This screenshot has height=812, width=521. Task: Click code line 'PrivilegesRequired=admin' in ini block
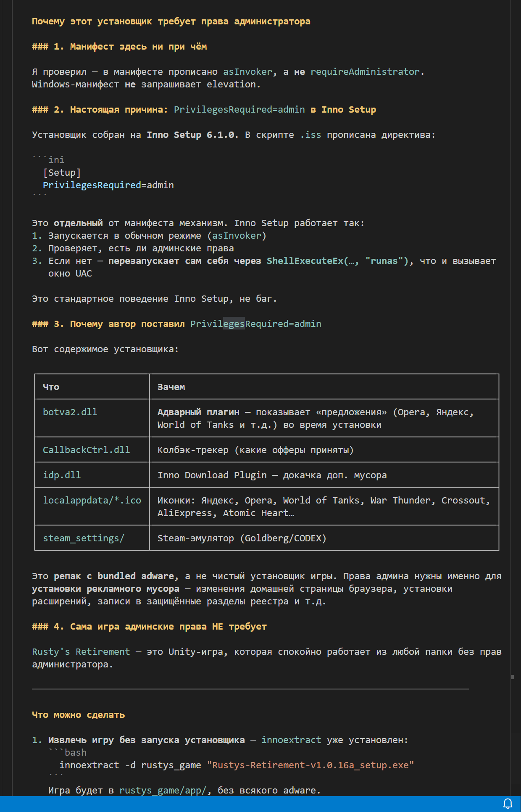[x=108, y=185]
